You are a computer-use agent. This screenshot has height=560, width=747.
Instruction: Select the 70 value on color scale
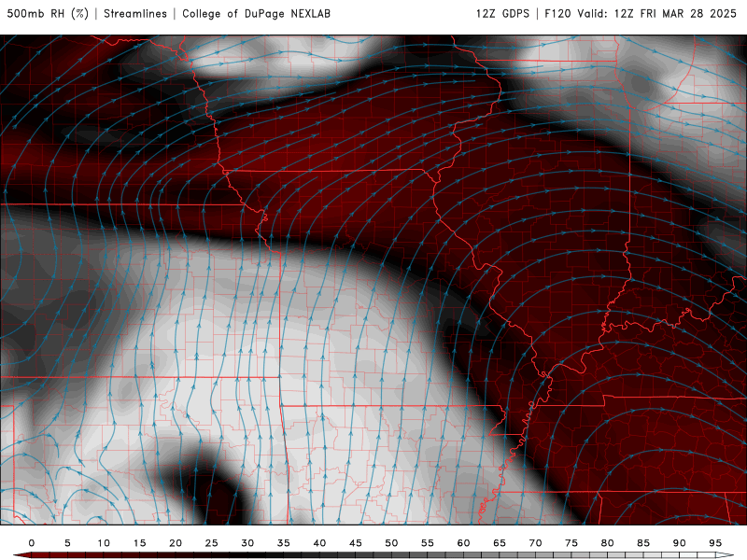point(535,543)
